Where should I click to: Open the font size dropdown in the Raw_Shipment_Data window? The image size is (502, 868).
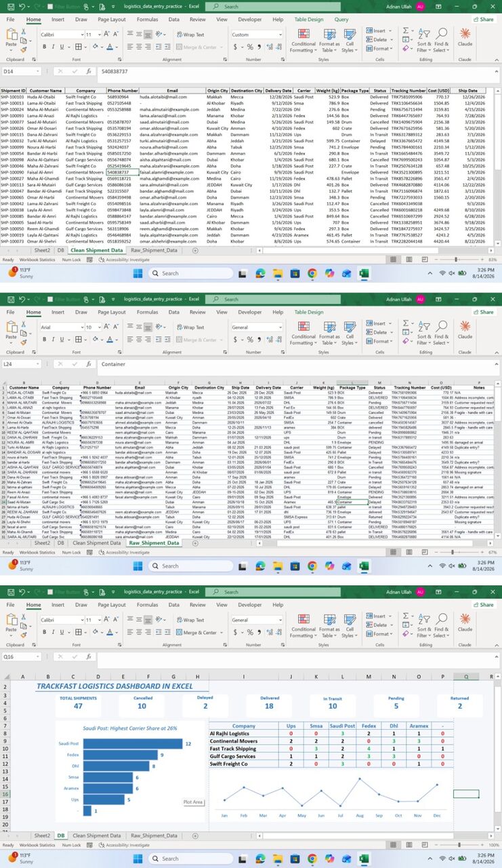click(99, 327)
